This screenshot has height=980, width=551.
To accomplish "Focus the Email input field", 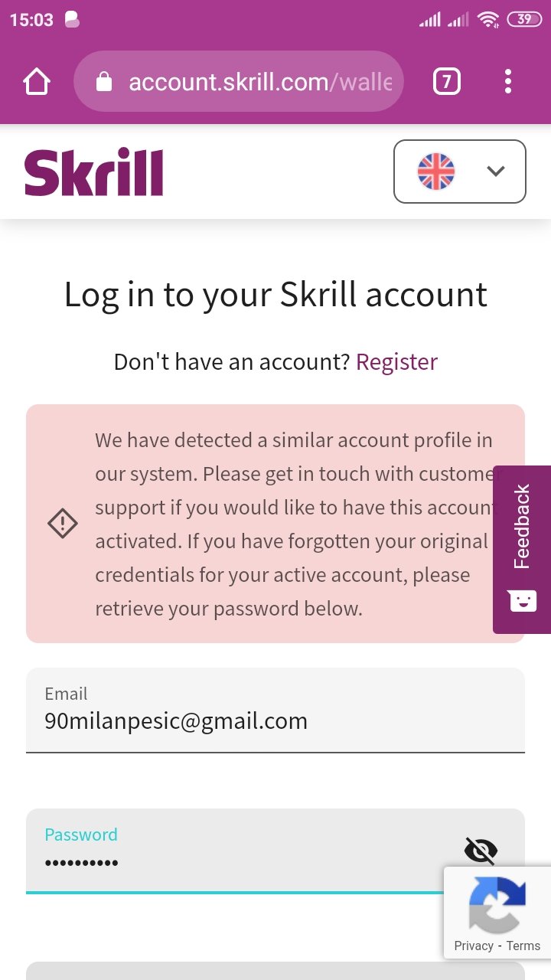I will tap(275, 710).
